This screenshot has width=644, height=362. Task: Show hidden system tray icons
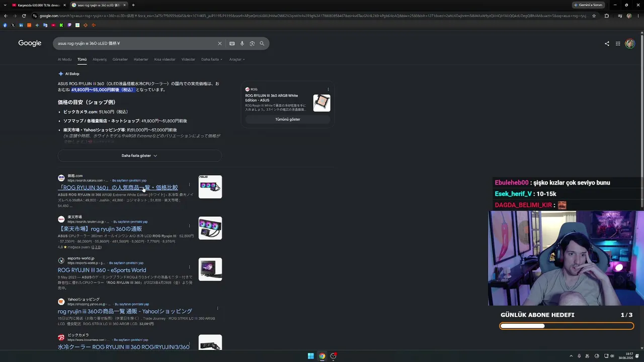571,356
